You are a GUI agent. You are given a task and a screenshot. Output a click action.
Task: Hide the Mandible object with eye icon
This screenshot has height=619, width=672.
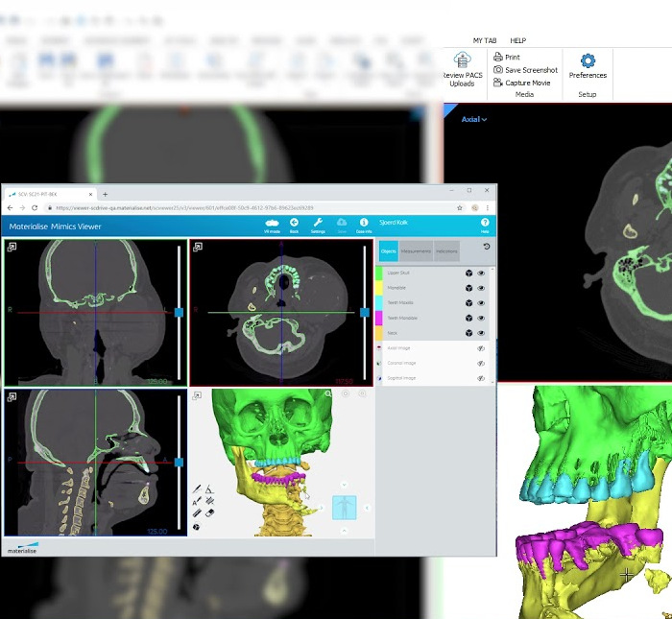481,288
